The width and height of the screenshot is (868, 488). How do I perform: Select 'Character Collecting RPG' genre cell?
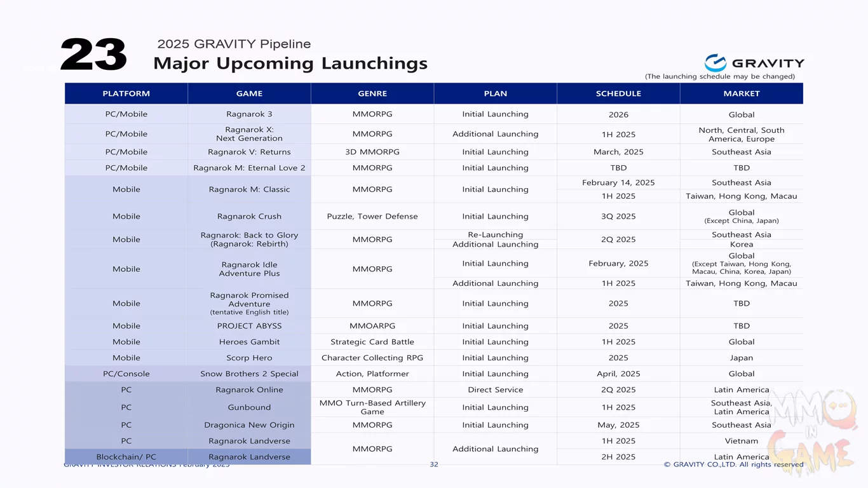(372, 358)
